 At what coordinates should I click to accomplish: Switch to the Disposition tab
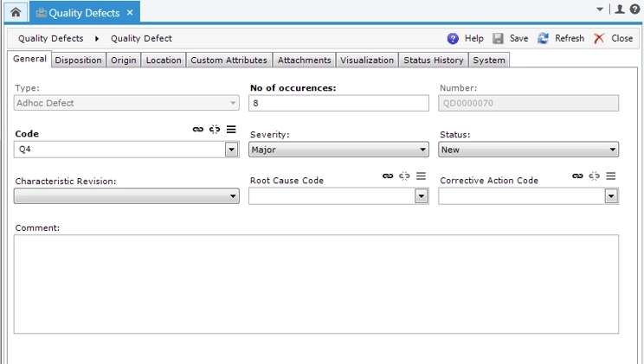[x=79, y=60]
